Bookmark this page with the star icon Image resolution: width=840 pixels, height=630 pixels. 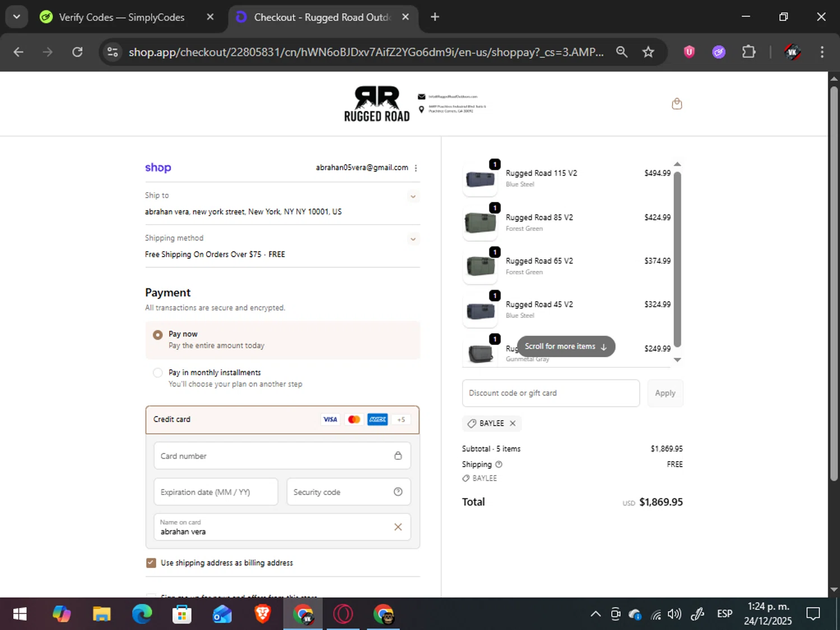[x=648, y=52]
